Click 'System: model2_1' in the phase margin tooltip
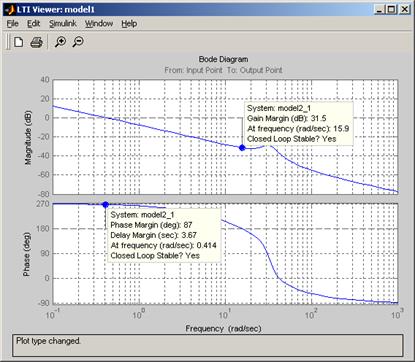415x362 pixels. (142, 215)
